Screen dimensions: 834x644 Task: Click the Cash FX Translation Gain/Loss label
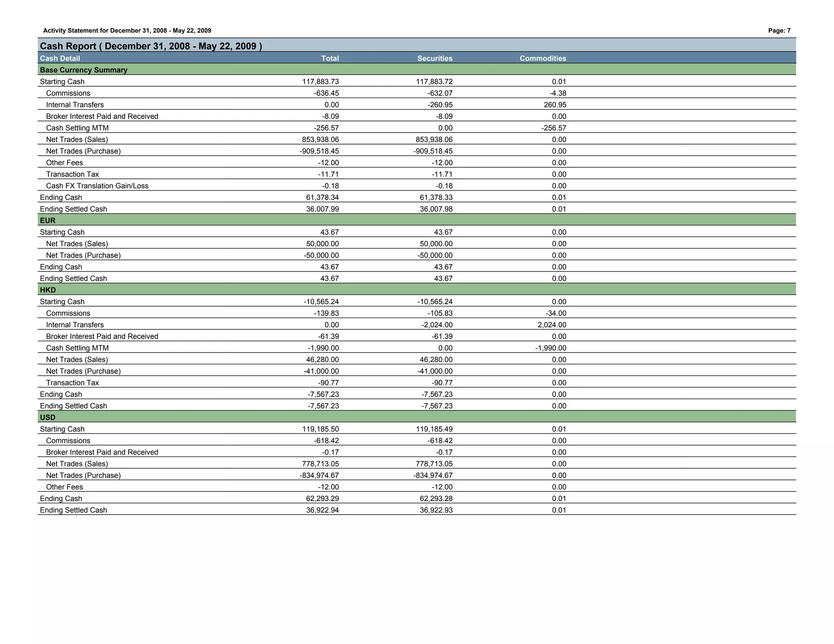(97, 186)
